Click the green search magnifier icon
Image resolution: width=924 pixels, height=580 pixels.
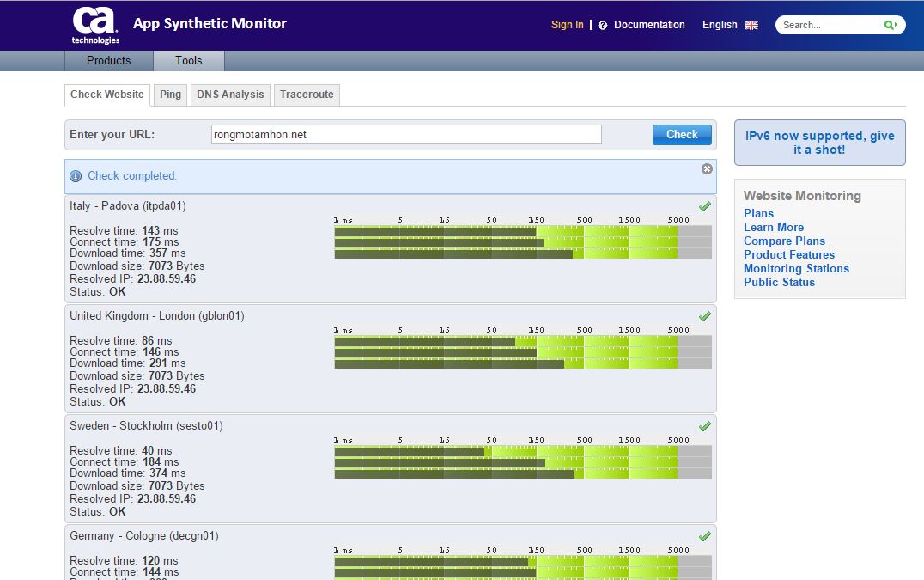(x=890, y=25)
